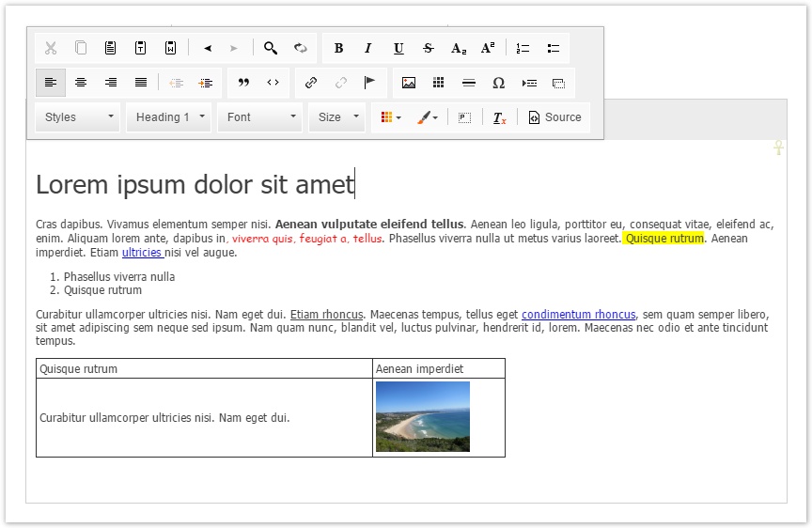Toggle bold formatting
The image size is (812, 528).
coord(338,49)
